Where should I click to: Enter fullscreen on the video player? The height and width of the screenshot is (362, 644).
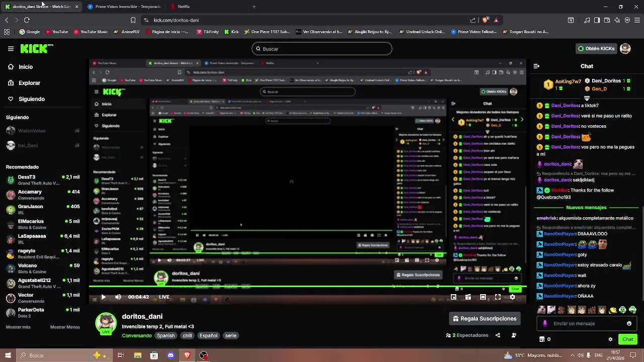(498, 297)
